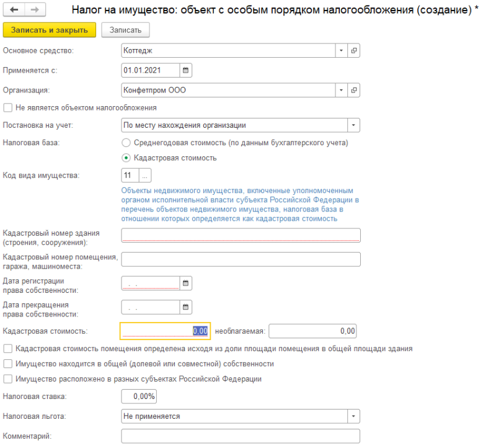Go back with the left arrow button
Viewport: 496px width, 448px height.
tap(14, 10)
